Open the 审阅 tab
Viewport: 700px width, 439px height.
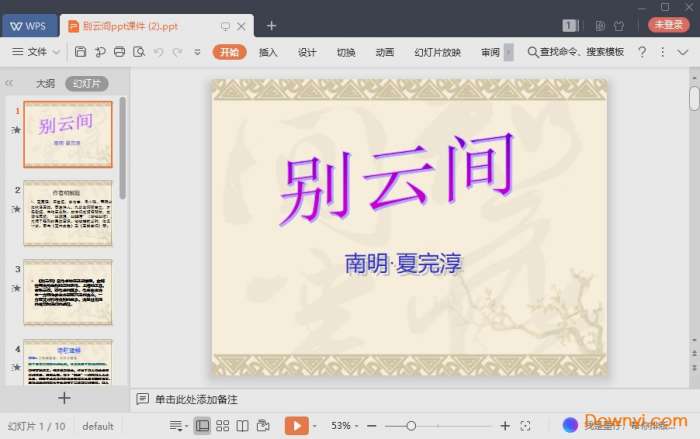pyautogui.click(x=490, y=52)
